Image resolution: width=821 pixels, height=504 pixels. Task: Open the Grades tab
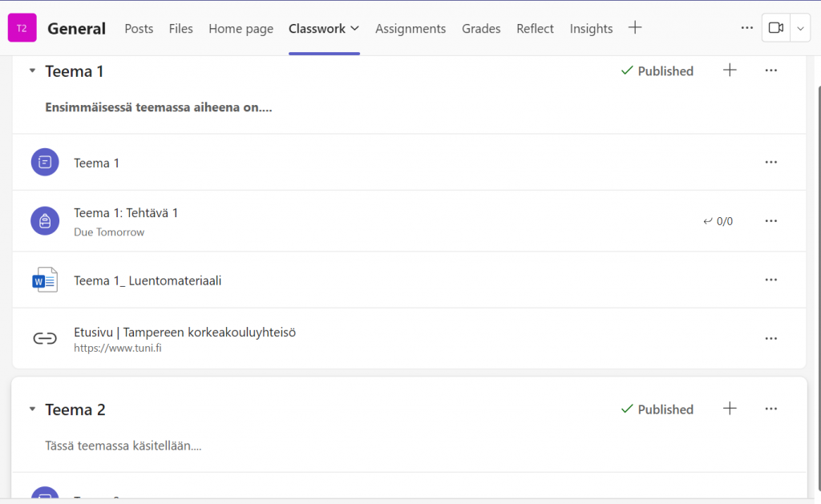[x=481, y=28]
